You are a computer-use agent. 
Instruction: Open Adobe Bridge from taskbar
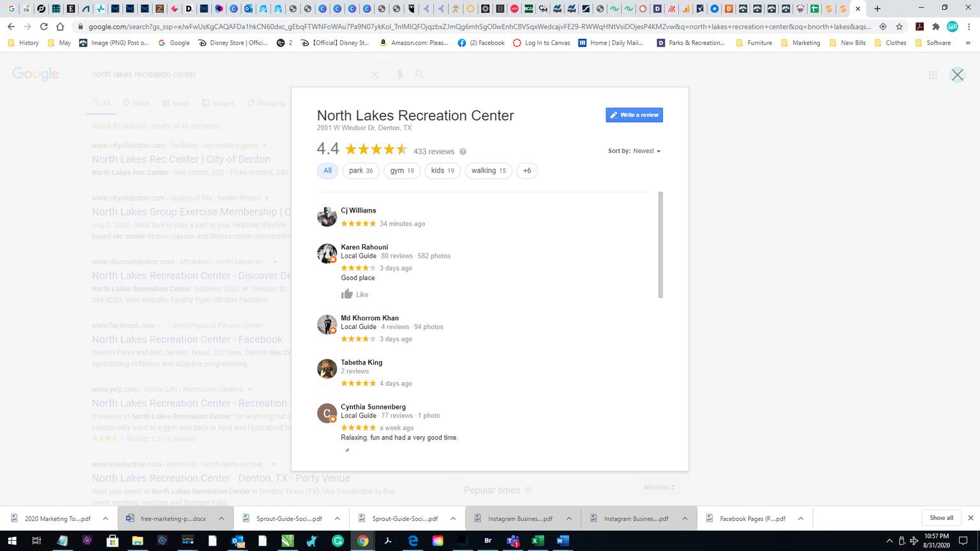click(x=488, y=541)
